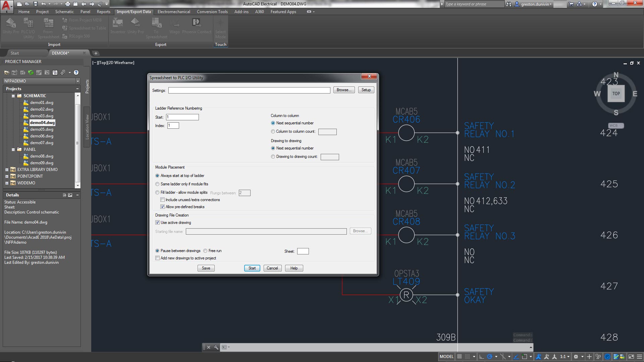644x362 pixels.
Task: Click the Project Manager help question-mark icon
Action: pos(76,72)
